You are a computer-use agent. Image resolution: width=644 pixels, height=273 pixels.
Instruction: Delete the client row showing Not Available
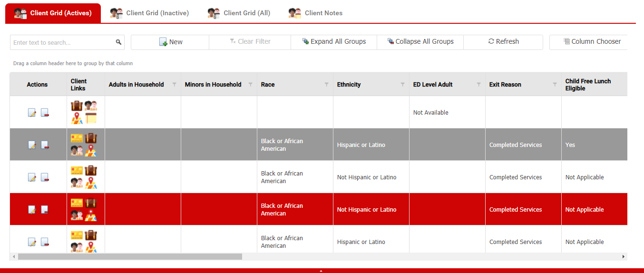pyautogui.click(x=45, y=113)
